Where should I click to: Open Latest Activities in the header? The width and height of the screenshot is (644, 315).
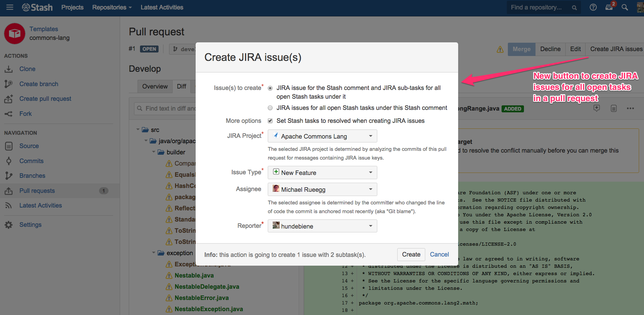pos(162,7)
